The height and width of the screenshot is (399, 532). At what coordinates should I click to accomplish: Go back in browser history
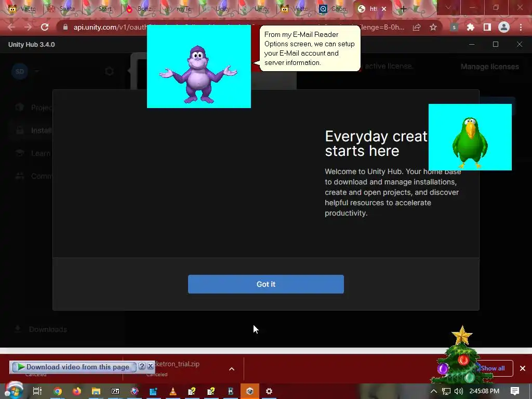11,27
